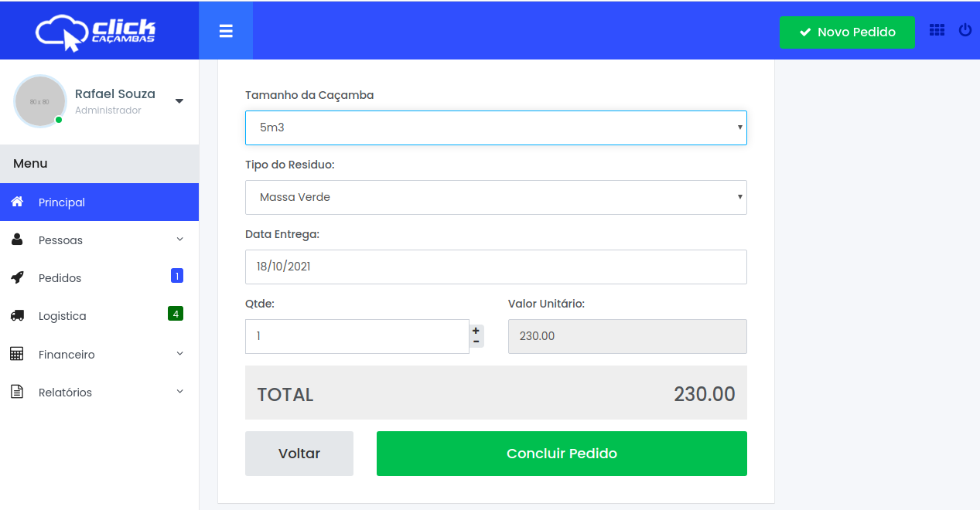Decrease quantity with the minus stepper
This screenshot has height=510, width=980.
(x=476, y=342)
